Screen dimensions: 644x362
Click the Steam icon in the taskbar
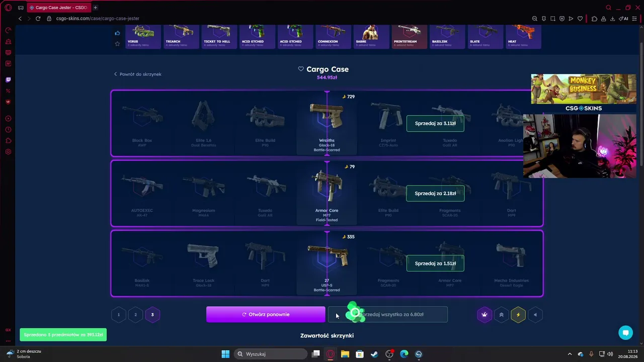pos(374,354)
